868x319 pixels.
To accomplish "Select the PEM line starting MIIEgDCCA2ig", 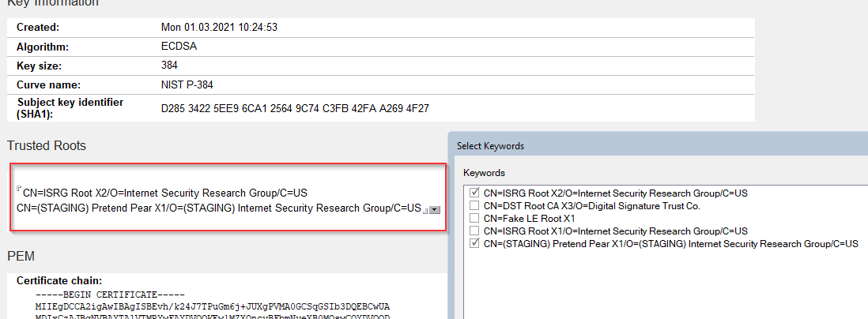I will pos(213,306).
